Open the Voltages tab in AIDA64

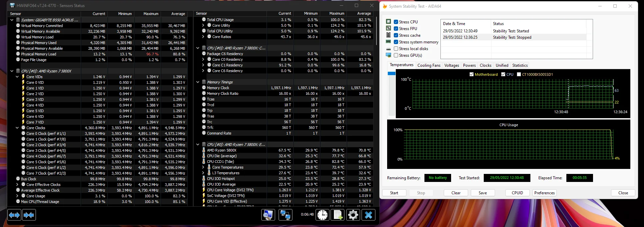[x=451, y=65]
